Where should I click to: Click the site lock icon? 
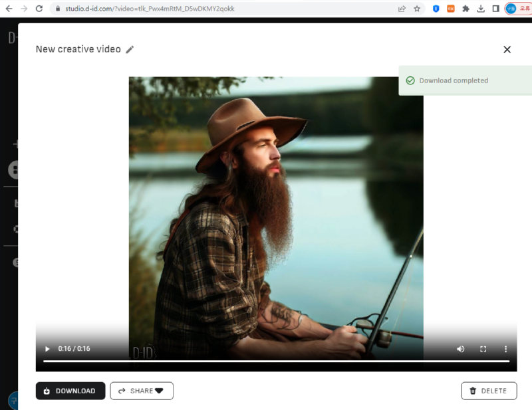click(x=58, y=9)
